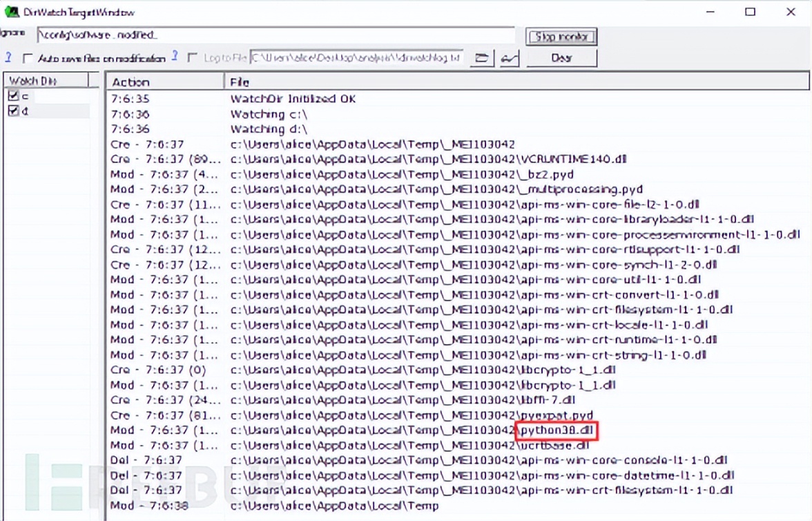This screenshot has width=812, height=521.
Task: Uncheck the d drive watch directory
Action: [x=14, y=111]
